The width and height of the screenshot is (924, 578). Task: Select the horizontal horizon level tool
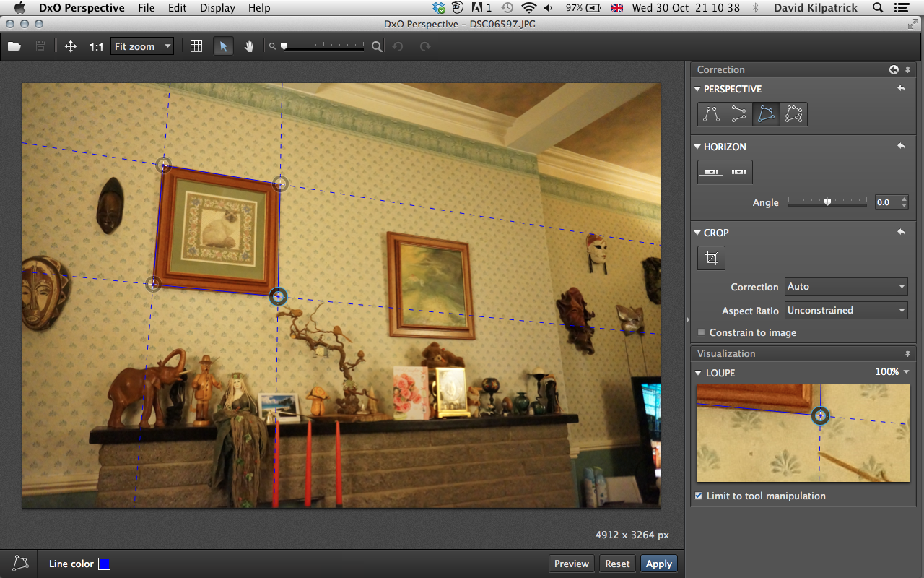coord(712,172)
